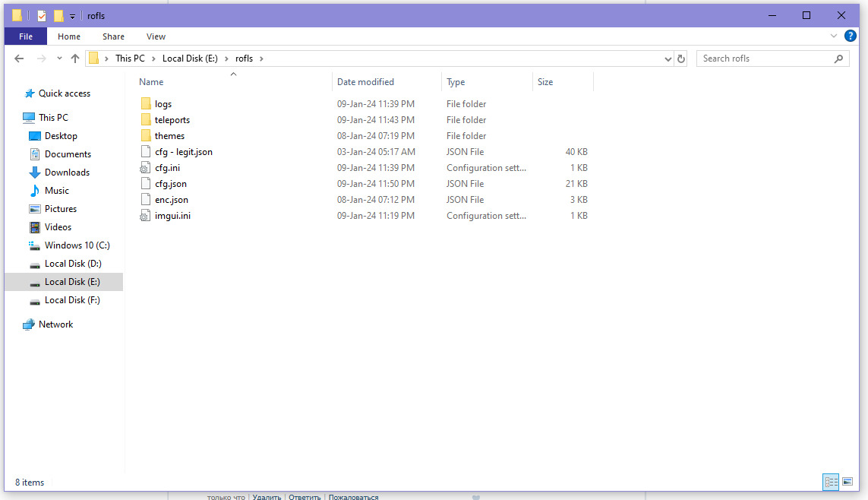Sort by the Size column header
The width and height of the screenshot is (868, 500).
pyautogui.click(x=545, y=82)
